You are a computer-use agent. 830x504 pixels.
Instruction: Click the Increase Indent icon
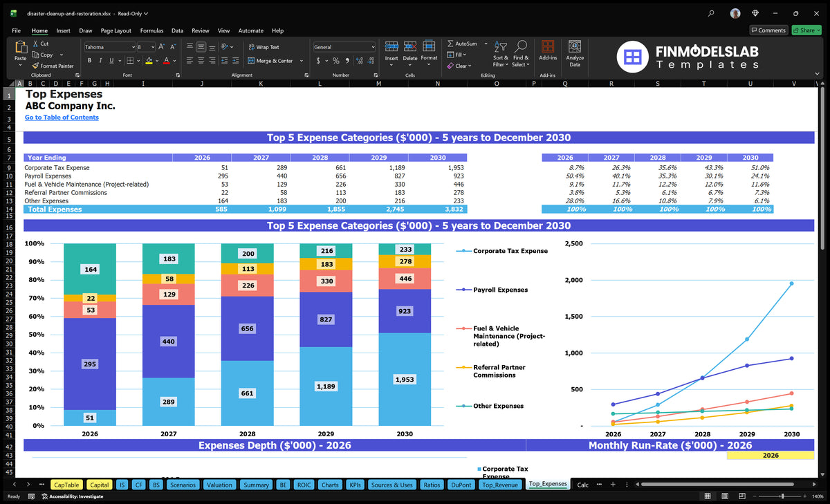(235, 61)
